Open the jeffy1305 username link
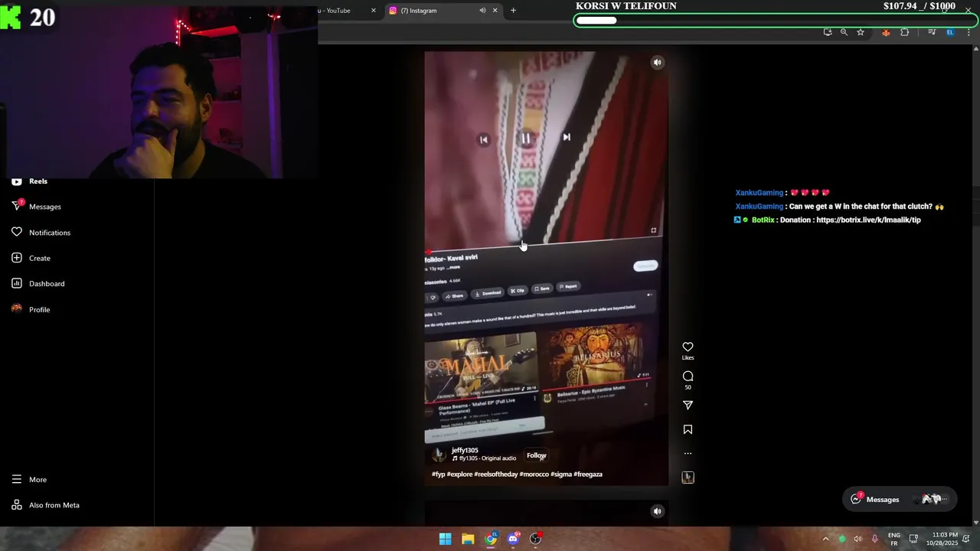Viewport: 980px width, 551px height. (465, 450)
